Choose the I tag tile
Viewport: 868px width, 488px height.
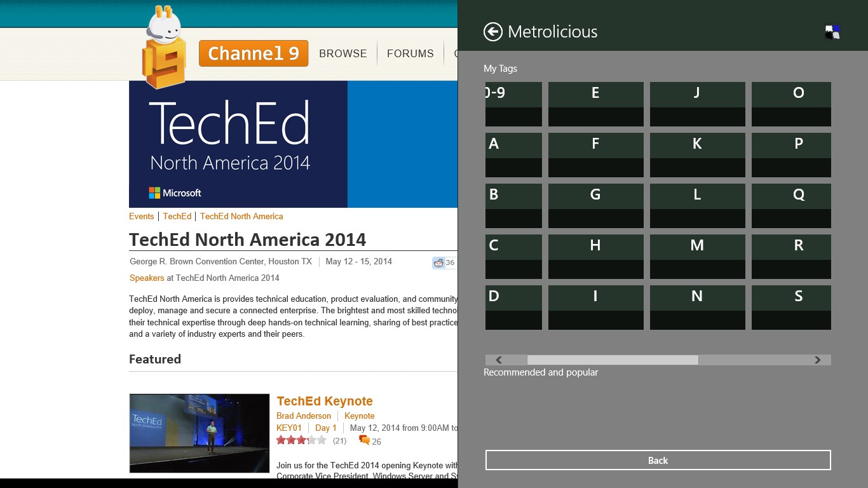click(x=596, y=308)
